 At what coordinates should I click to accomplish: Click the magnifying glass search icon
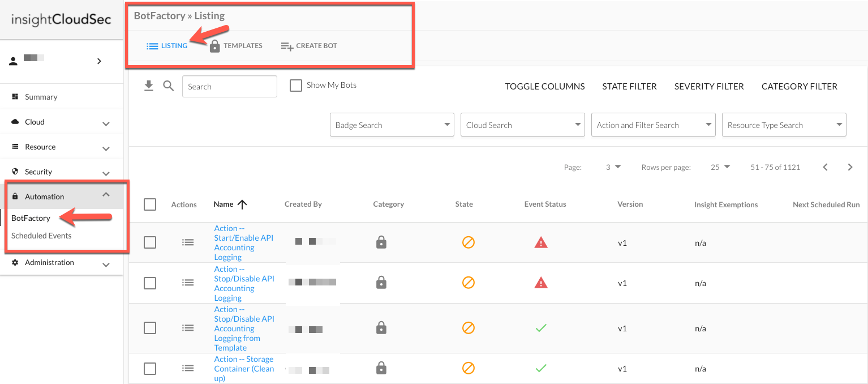click(169, 86)
